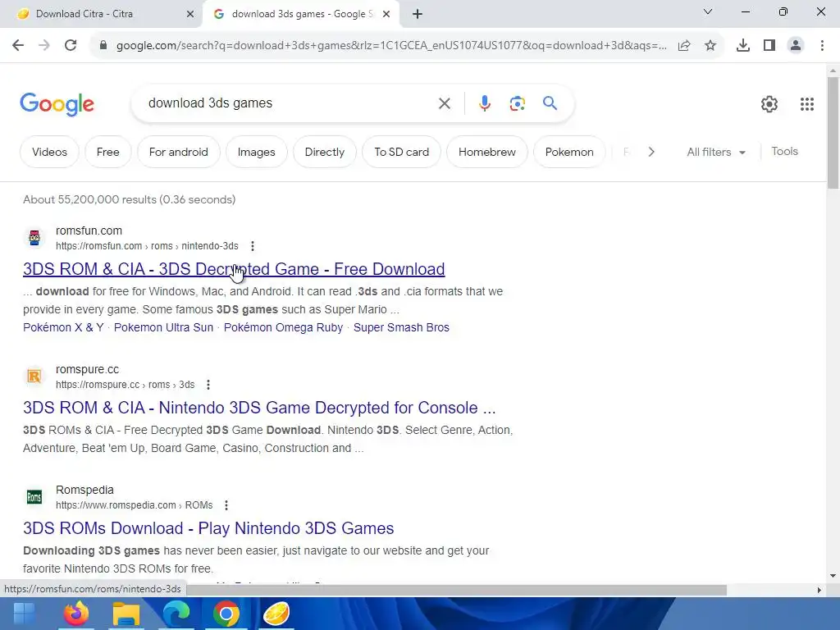This screenshot has height=630, width=840.
Task: Reload the current page
Action: (x=71, y=46)
